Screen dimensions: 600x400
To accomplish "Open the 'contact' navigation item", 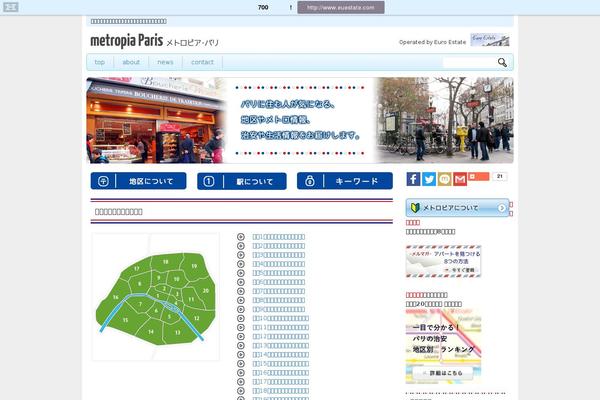I will [202, 62].
